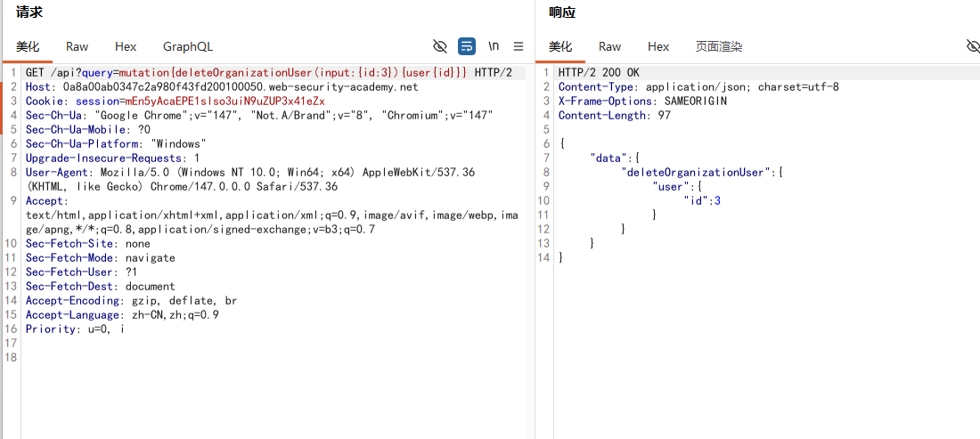
Task: Click the 响应 panel title
Action: 562,12
